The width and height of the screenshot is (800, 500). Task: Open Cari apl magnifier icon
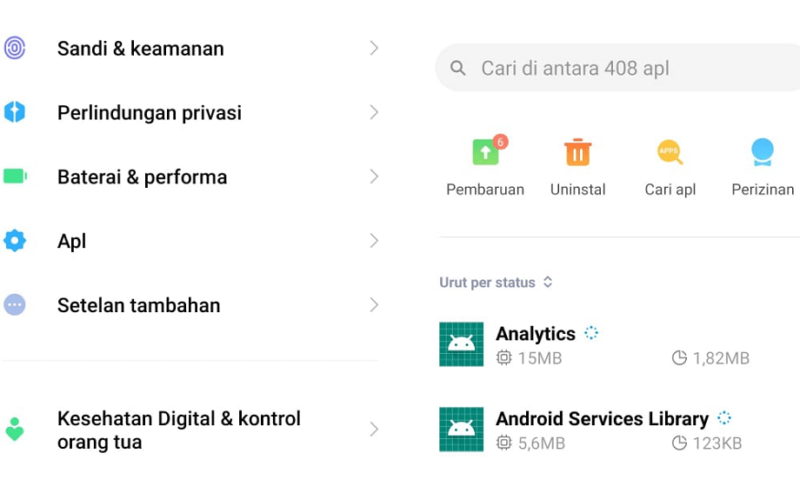tap(670, 152)
